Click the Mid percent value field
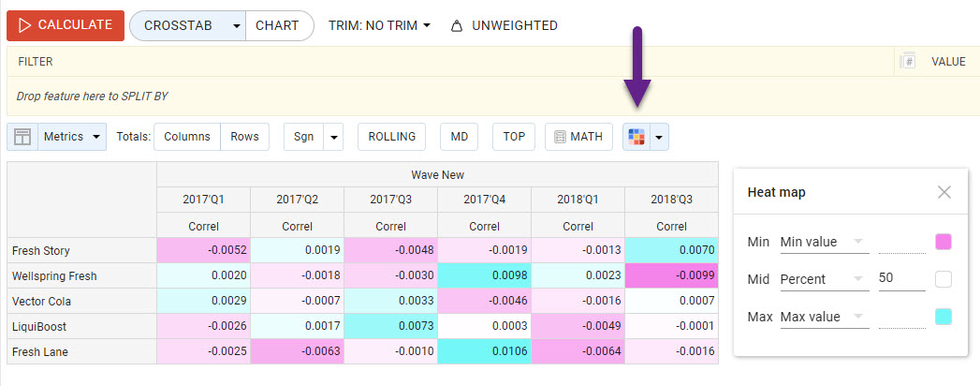This screenshot has width=980, height=386. click(901, 279)
